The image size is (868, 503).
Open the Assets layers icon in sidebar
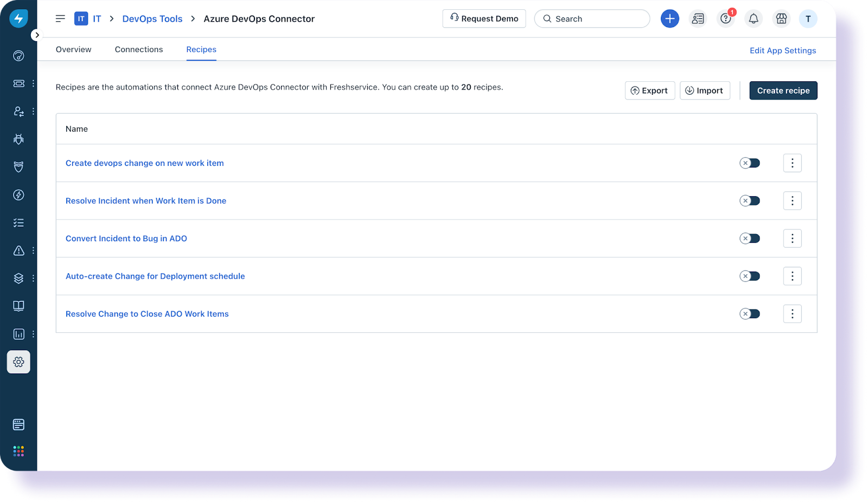[x=18, y=279]
